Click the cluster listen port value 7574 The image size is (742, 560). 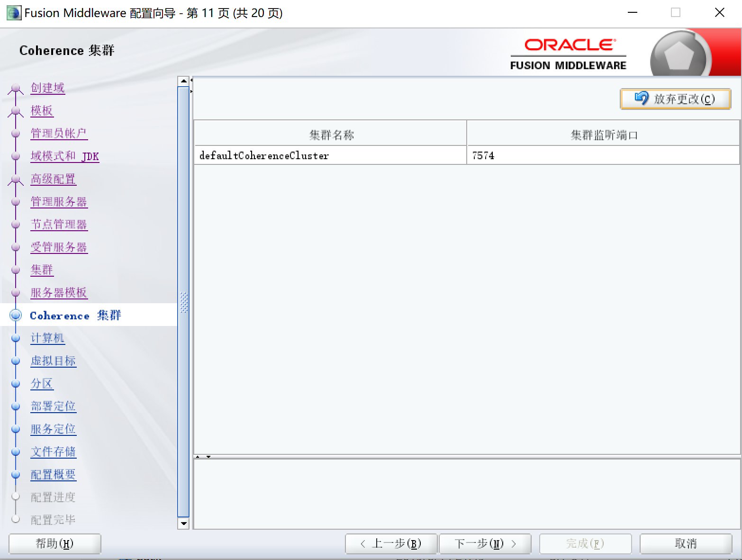483,155
